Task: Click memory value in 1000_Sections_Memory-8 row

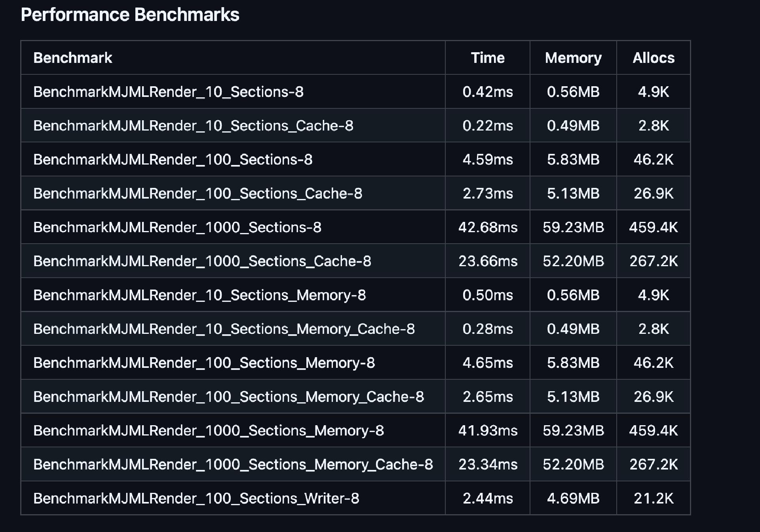Action: tap(573, 430)
